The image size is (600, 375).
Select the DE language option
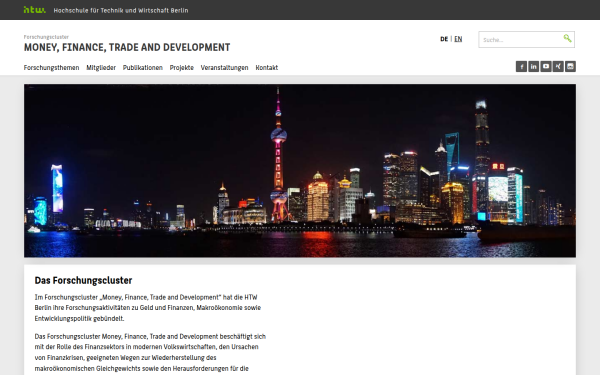point(444,39)
